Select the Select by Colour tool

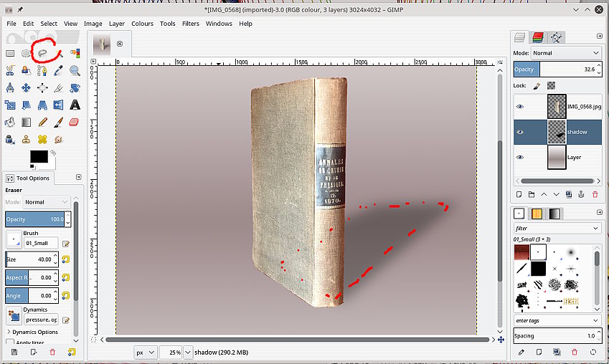[75, 53]
